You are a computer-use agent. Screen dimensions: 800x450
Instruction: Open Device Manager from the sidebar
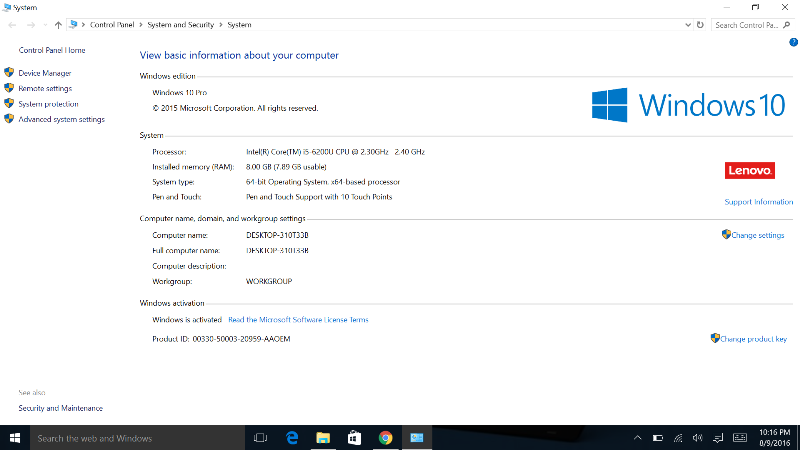coord(44,73)
